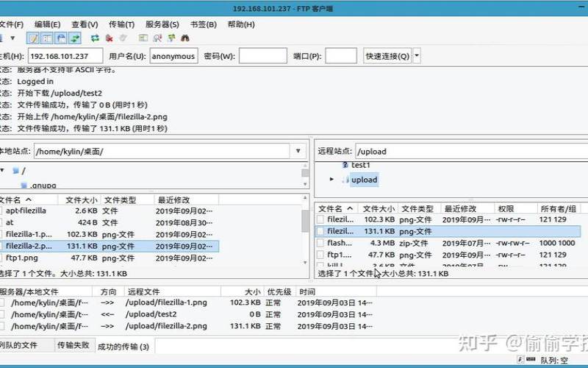Click the refresh file lists icon

tap(95, 38)
